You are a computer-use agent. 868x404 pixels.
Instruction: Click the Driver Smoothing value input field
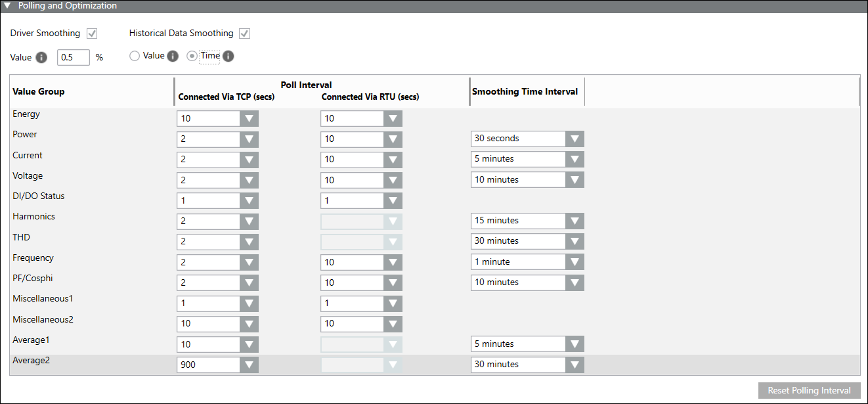[74, 57]
